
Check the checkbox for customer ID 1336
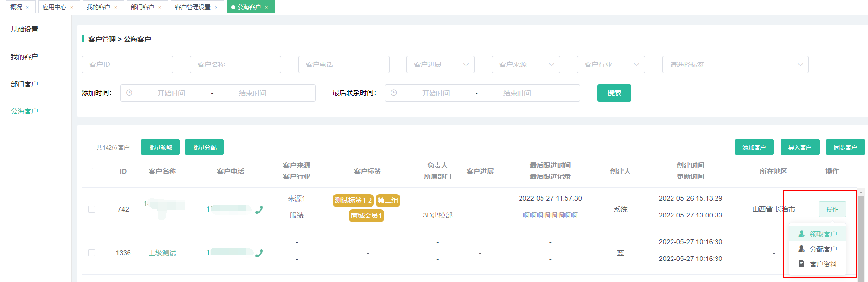point(92,253)
